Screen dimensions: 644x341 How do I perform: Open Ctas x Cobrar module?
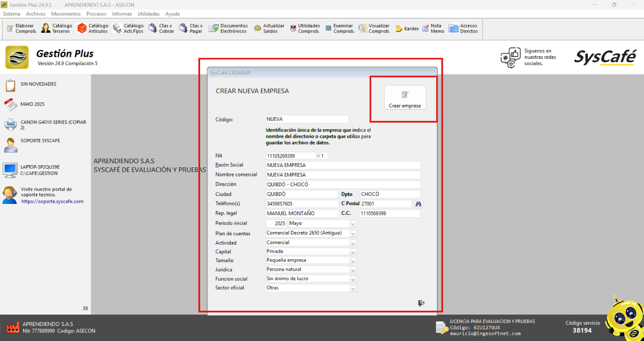tap(161, 29)
